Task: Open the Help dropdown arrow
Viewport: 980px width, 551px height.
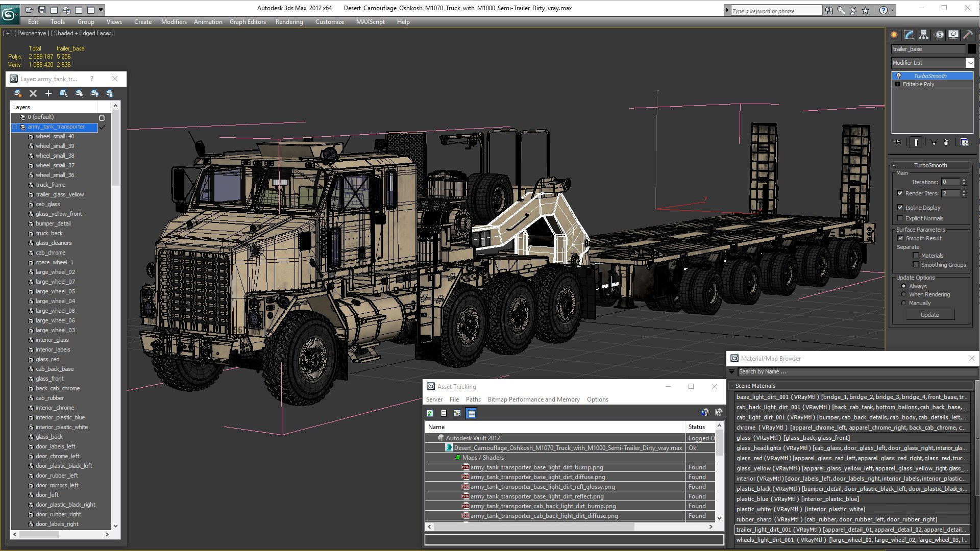Action: point(892,10)
